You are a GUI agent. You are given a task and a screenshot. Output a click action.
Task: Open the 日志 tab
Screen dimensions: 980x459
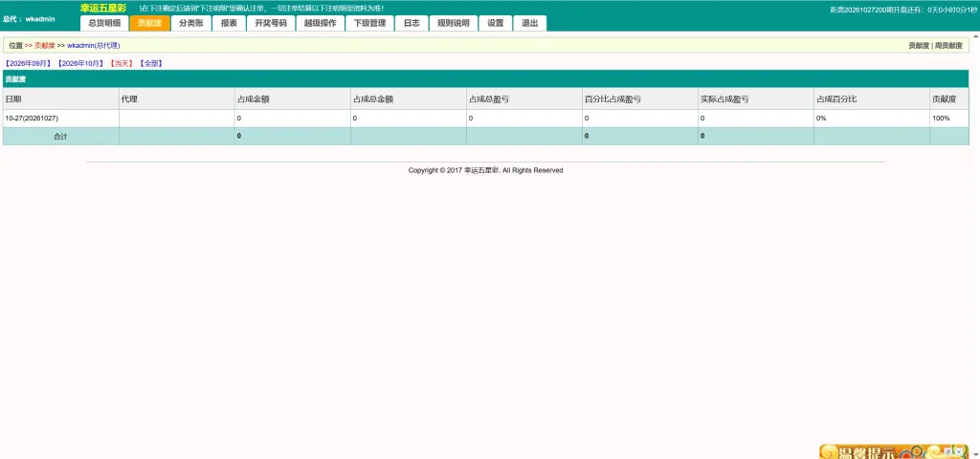pyautogui.click(x=412, y=23)
